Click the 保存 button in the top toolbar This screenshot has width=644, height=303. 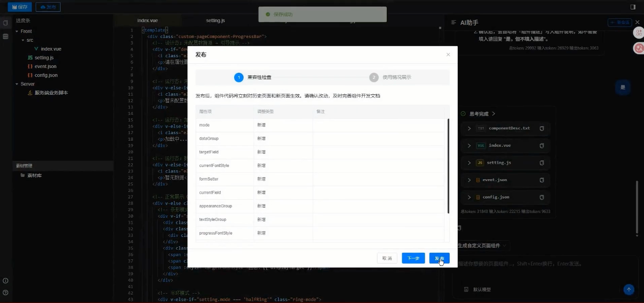[20, 7]
